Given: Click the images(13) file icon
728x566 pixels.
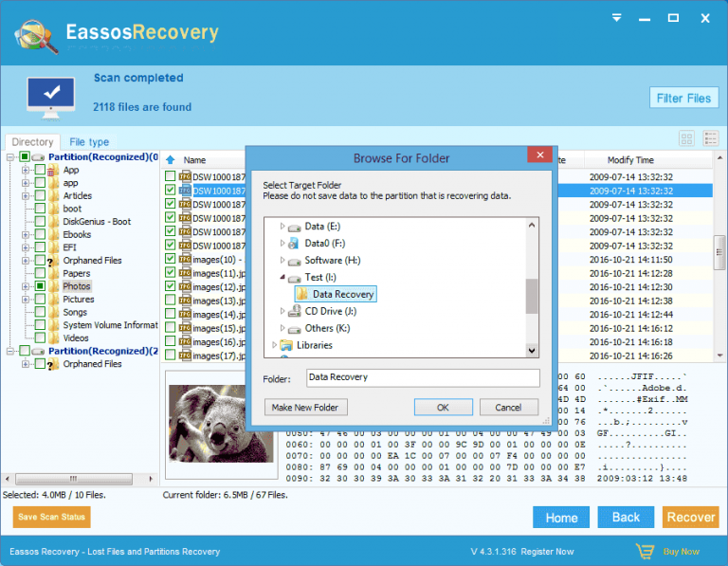Looking at the screenshot, I should coord(185,301).
